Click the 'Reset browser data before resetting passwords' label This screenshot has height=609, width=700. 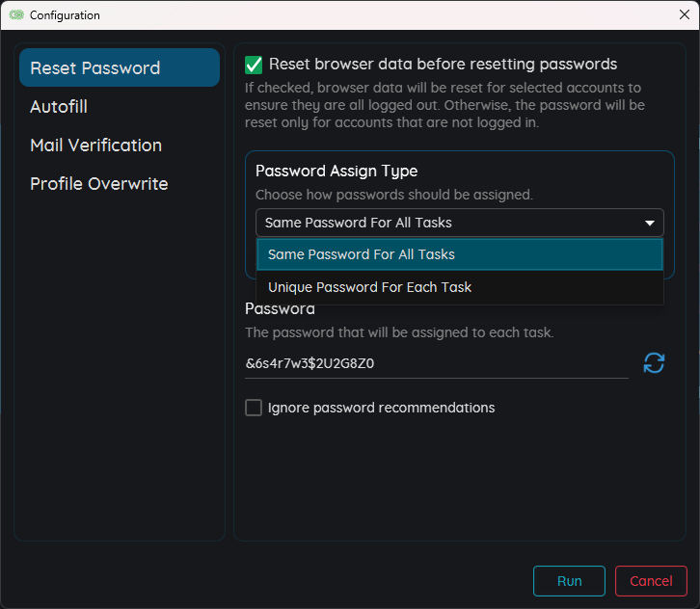pyautogui.click(x=443, y=65)
